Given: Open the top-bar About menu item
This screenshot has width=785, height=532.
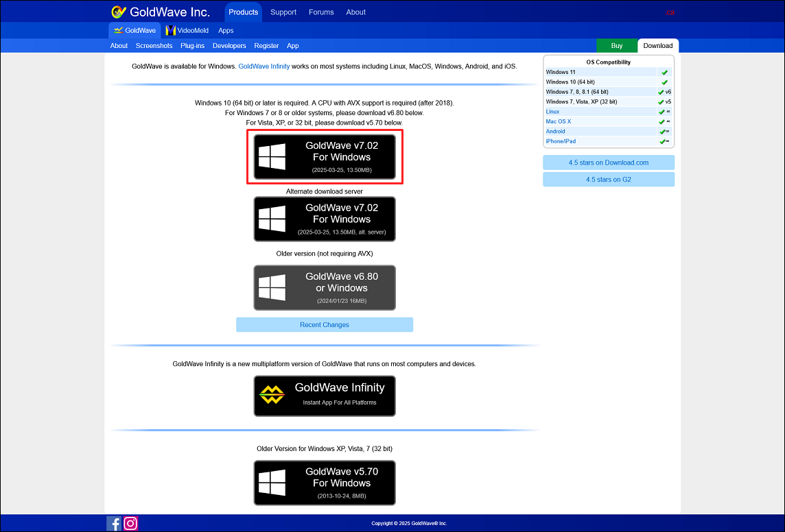Looking at the screenshot, I should pyautogui.click(x=356, y=12).
